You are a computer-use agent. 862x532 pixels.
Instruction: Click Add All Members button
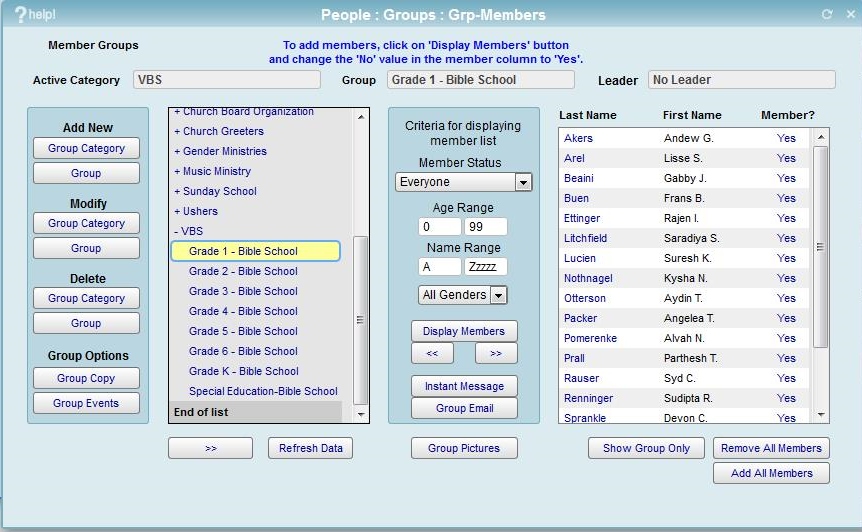(771, 473)
